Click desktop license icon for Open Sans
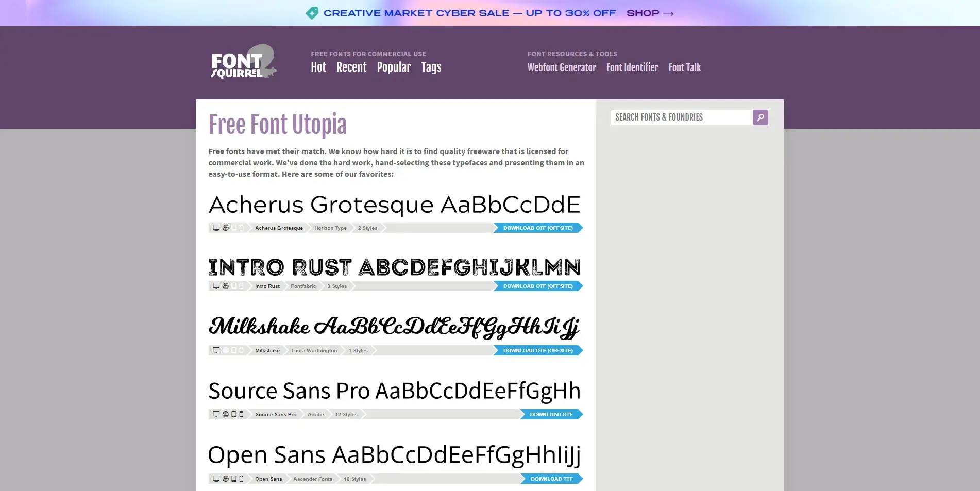 click(x=216, y=479)
